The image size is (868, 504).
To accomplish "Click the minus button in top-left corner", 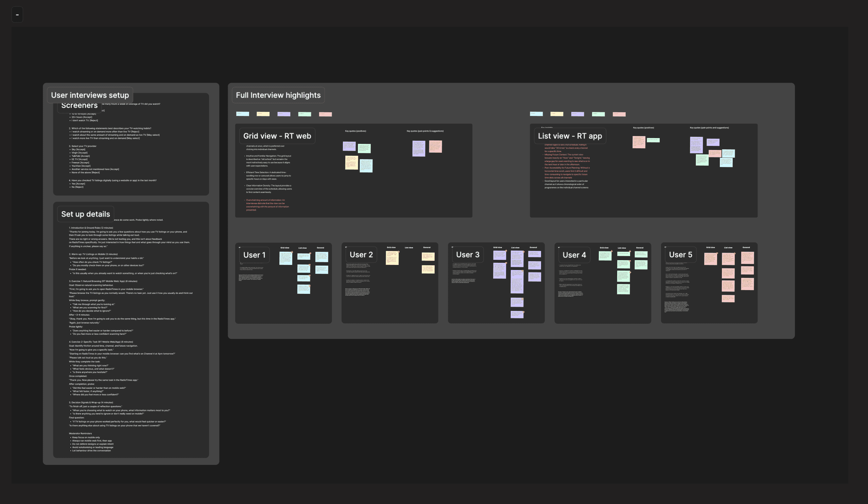I will point(17,15).
